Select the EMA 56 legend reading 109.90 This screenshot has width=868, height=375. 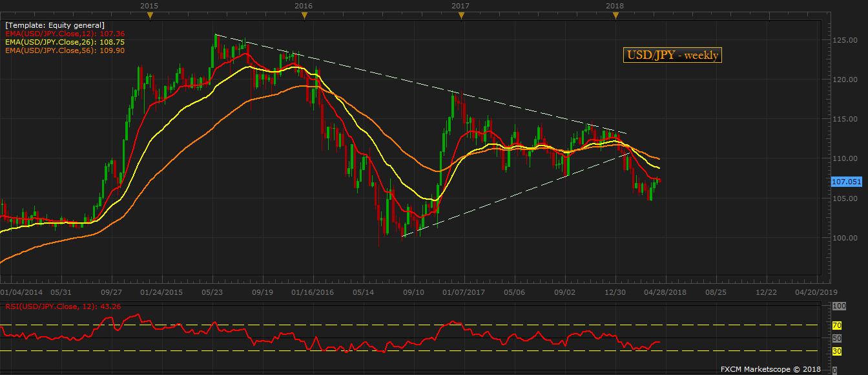point(65,50)
